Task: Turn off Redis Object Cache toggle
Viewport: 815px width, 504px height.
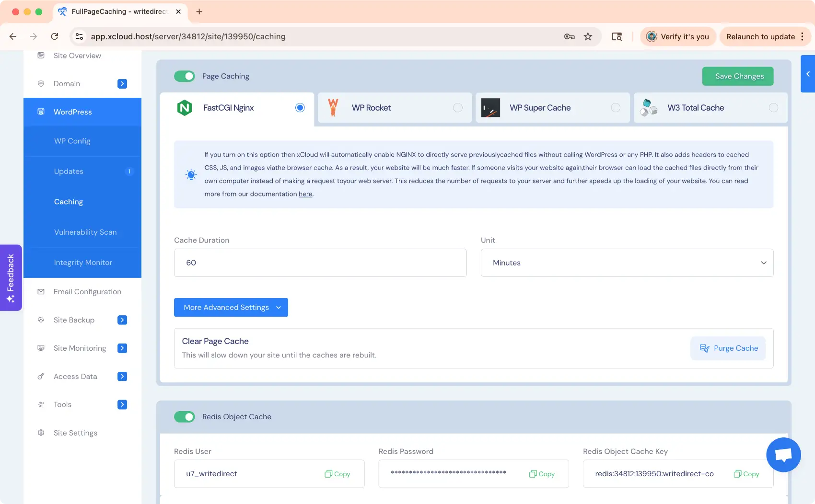Action: point(185,417)
